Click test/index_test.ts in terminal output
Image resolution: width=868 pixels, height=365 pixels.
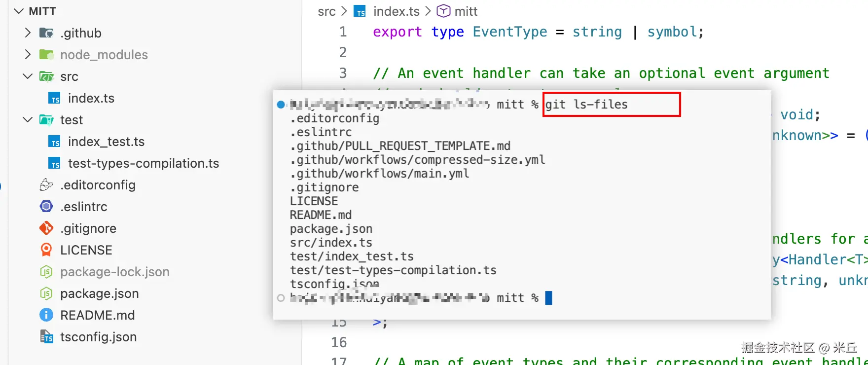(x=352, y=256)
